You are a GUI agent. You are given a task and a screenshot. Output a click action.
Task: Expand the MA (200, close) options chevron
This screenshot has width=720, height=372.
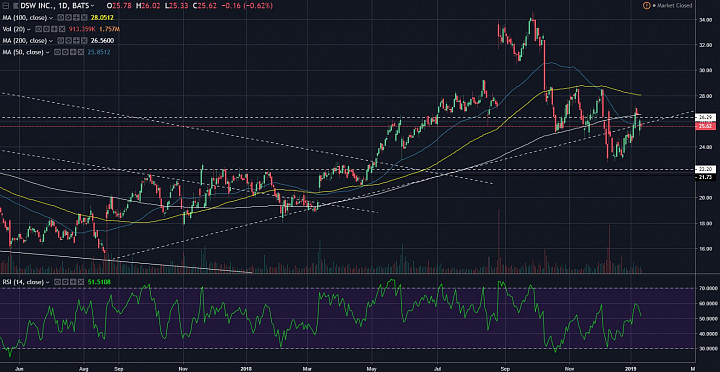(51, 41)
